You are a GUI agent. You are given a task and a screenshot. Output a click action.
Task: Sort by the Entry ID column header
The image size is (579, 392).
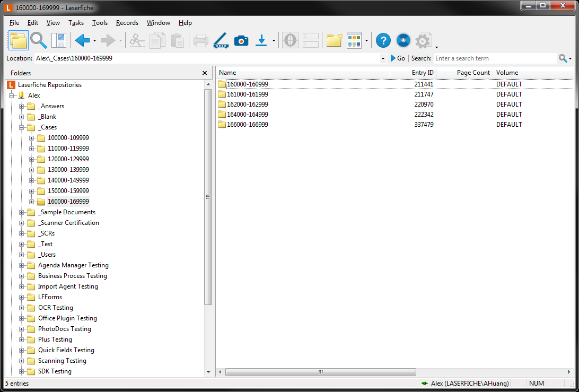[x=413, y=73]
